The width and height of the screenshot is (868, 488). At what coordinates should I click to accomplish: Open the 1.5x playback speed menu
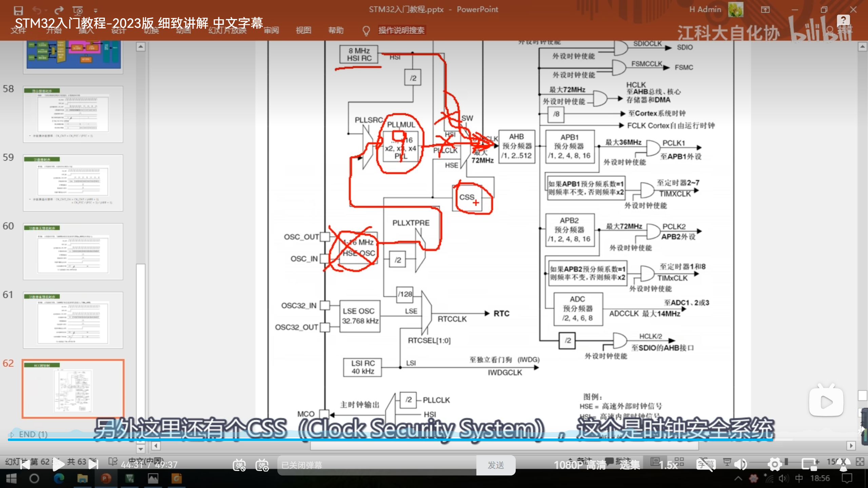tap(668, 465)
